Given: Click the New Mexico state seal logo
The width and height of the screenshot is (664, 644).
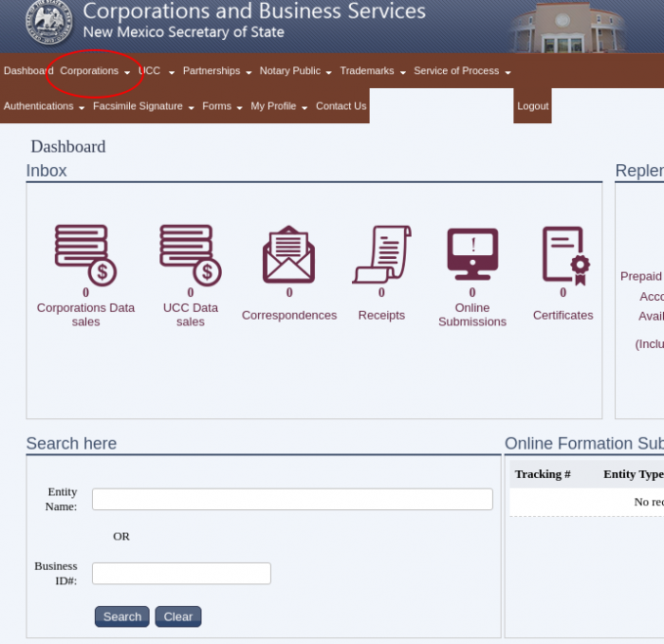Looking at the screenshot, I should (49, 22).
